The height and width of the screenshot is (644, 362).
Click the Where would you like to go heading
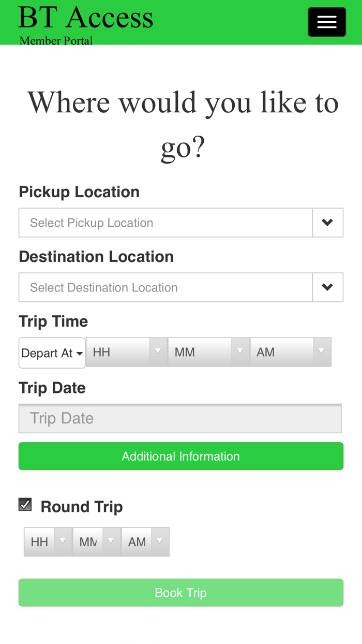click(x=183, y=124)
